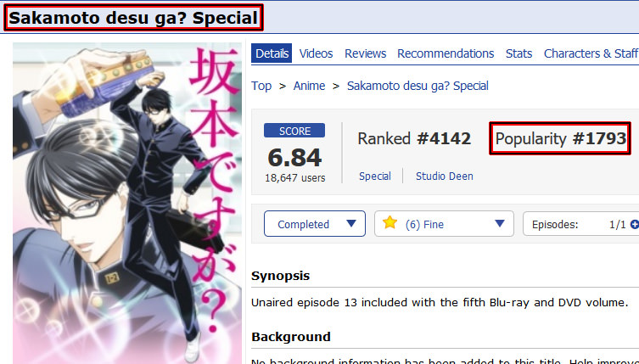Select the Completed status combo box
The image size is (639, 364).
pos(315,223)
